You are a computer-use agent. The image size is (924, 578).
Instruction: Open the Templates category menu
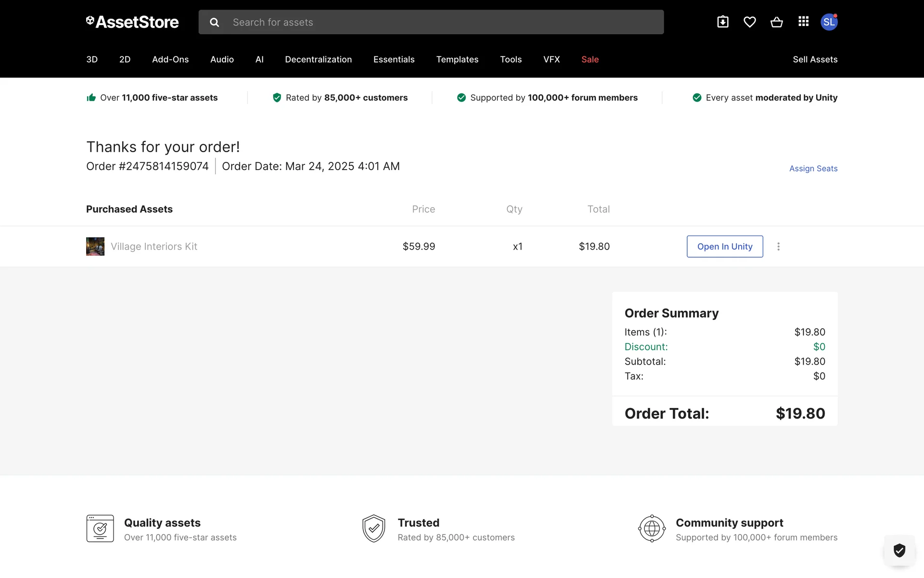coord(457,59)
